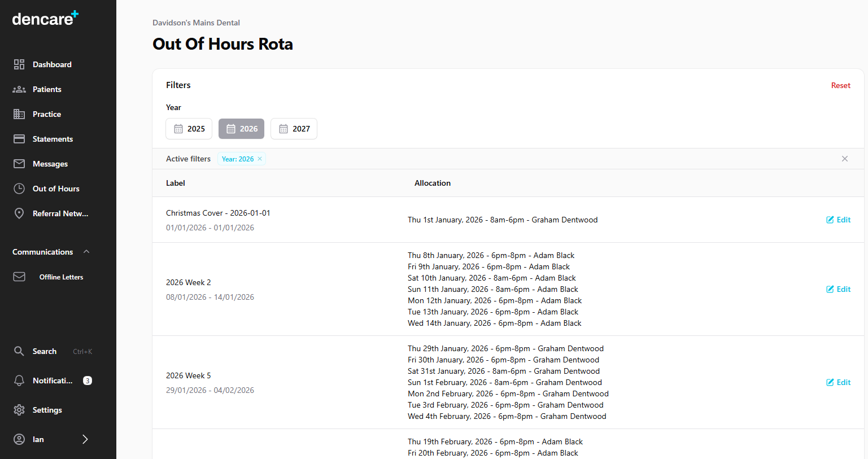Select the Out of Hours clock icon
868x459 pixels.
(19, 188)
